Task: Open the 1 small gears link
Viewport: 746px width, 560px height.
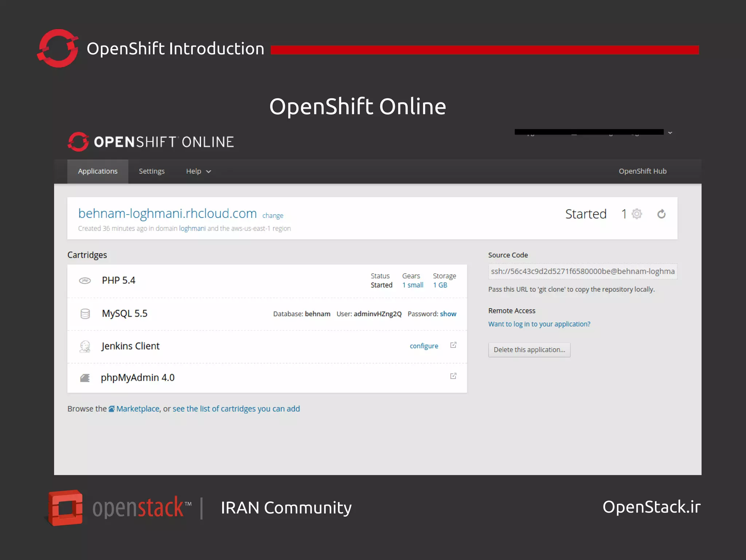Action: [x=413, y=285]
